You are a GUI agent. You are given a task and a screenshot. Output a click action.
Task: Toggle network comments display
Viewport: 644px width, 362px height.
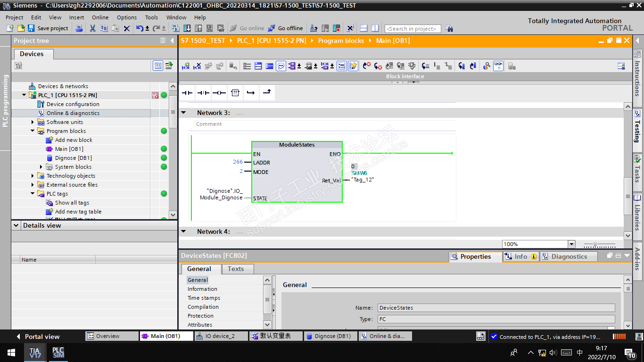click(x=281, y=66)
